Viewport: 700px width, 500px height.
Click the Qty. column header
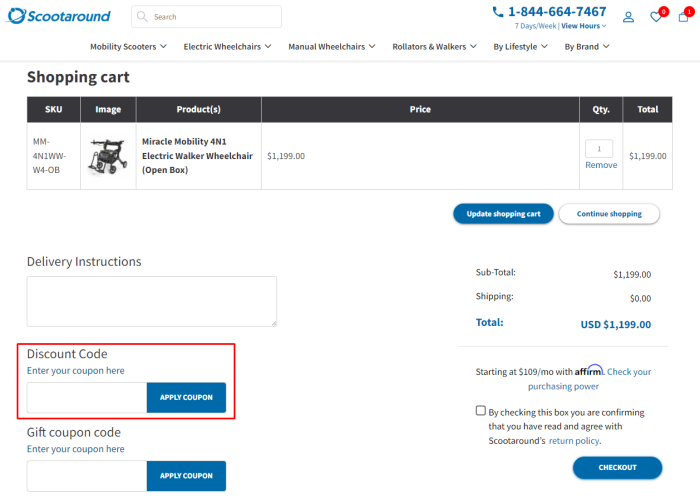point(601,109)
